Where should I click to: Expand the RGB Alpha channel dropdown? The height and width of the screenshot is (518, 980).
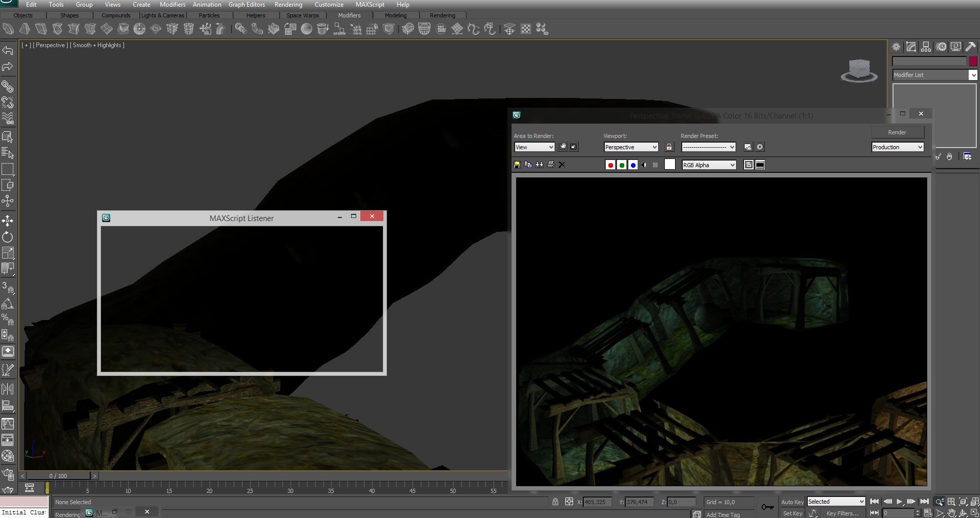tap(709, 165)
